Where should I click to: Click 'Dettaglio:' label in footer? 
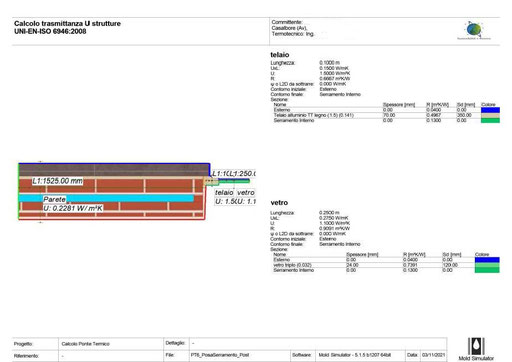[175, 343]
